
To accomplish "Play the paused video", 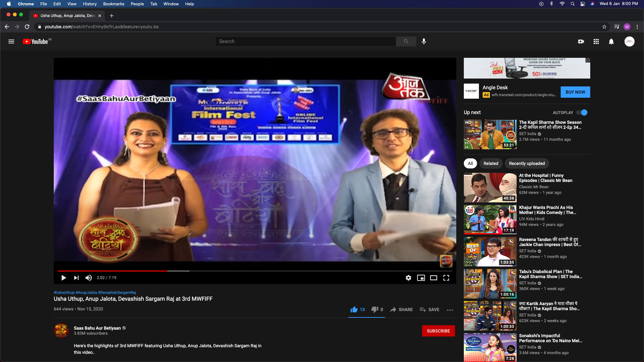I will coord(64,278).
